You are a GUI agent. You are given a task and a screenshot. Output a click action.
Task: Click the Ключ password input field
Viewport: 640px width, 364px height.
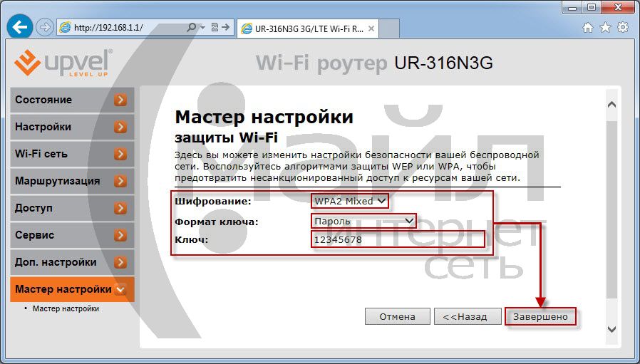[x=398, y=240]
